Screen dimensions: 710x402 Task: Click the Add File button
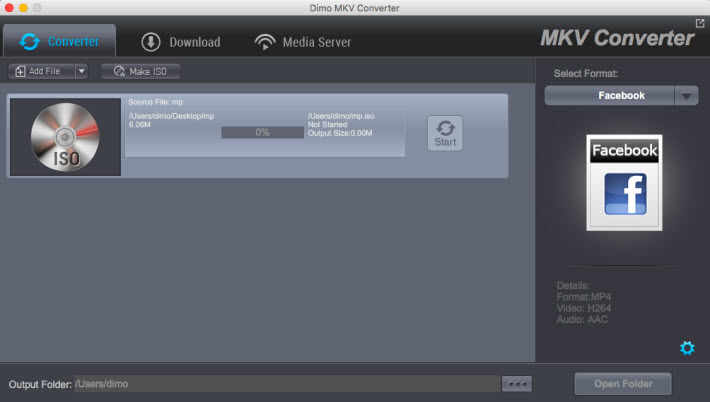(40, 72)
